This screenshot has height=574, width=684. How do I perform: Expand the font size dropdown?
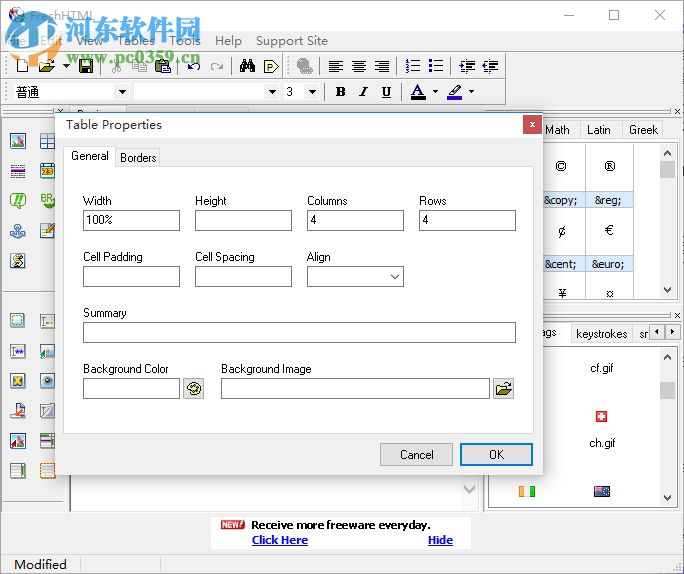tap(312, 92)
